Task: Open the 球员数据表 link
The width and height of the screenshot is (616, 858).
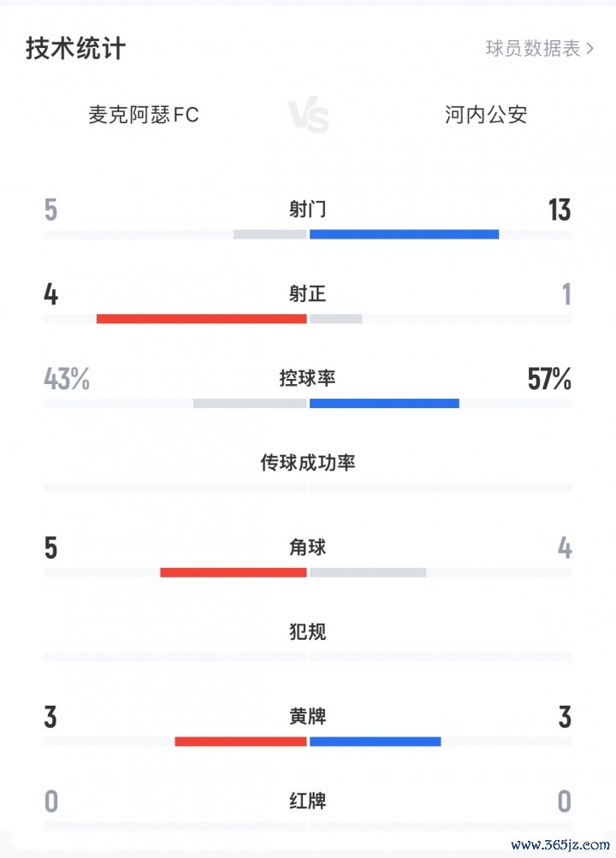Action: pos(532,48)
